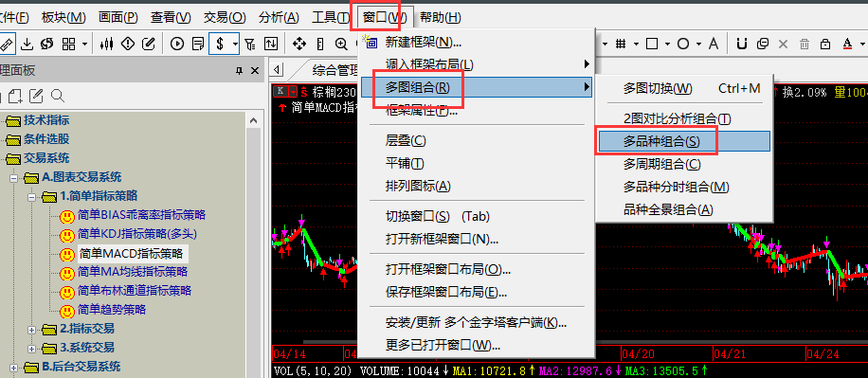Expand the 3.系统交易 tree node
The image size is (868, 378).
coord(31,348)
